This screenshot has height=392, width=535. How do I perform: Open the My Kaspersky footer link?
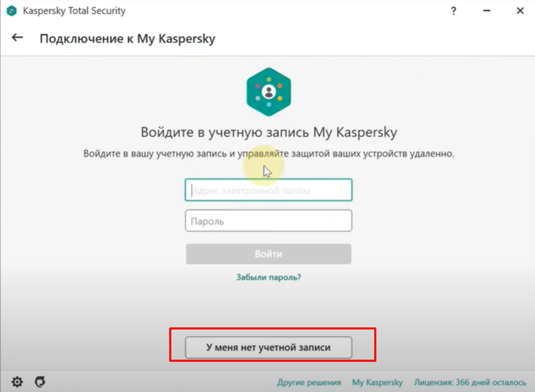tap(377, 382)
